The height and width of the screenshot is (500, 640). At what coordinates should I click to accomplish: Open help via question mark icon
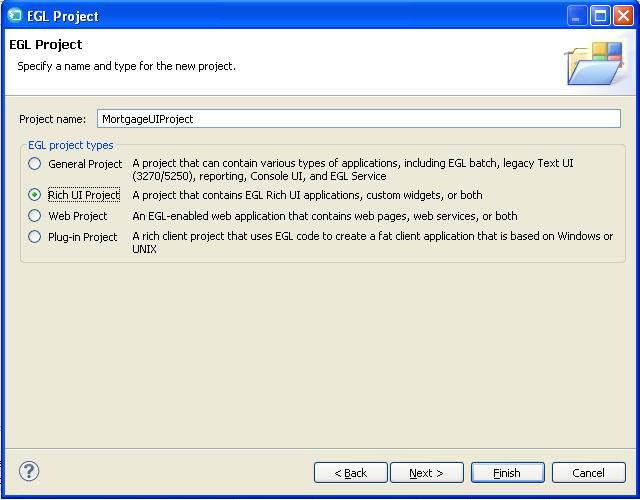pos(29,471)
